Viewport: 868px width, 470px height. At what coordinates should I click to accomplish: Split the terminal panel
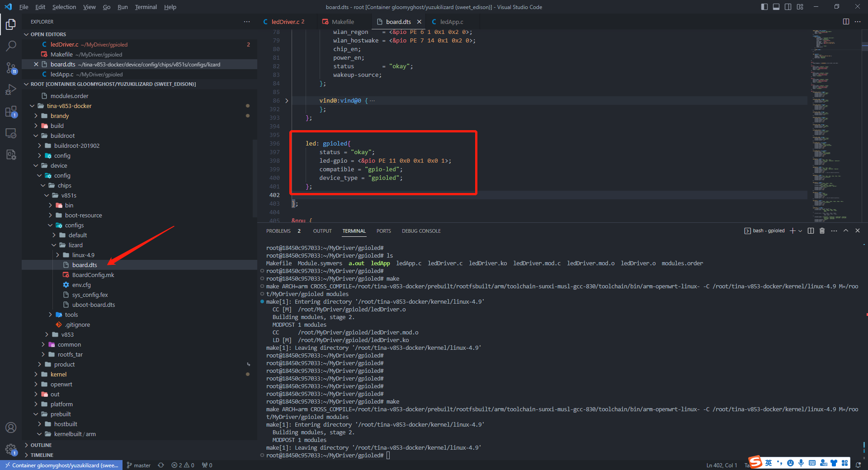click(811, 230)
